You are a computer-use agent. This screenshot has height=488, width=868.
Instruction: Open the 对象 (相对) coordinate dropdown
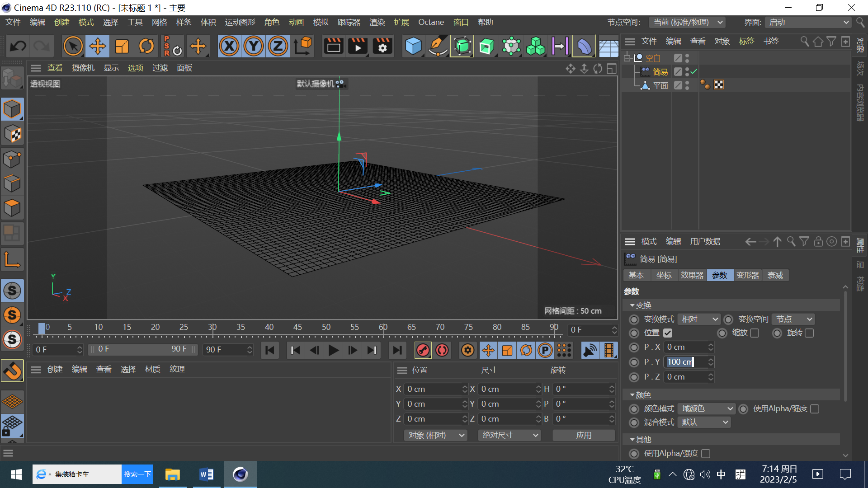coord(436,436)
